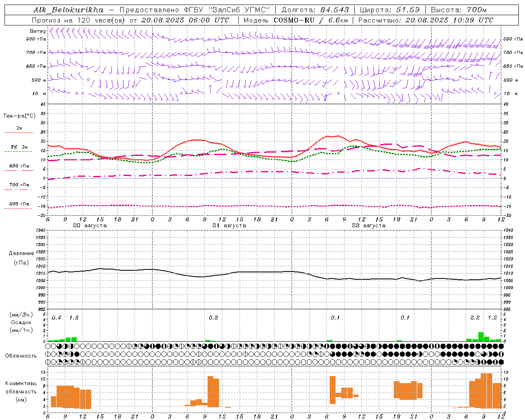Click the date label 21 августа
Image resolution: width=525 pixels, height=420 pixels.
tap(229, 226)
